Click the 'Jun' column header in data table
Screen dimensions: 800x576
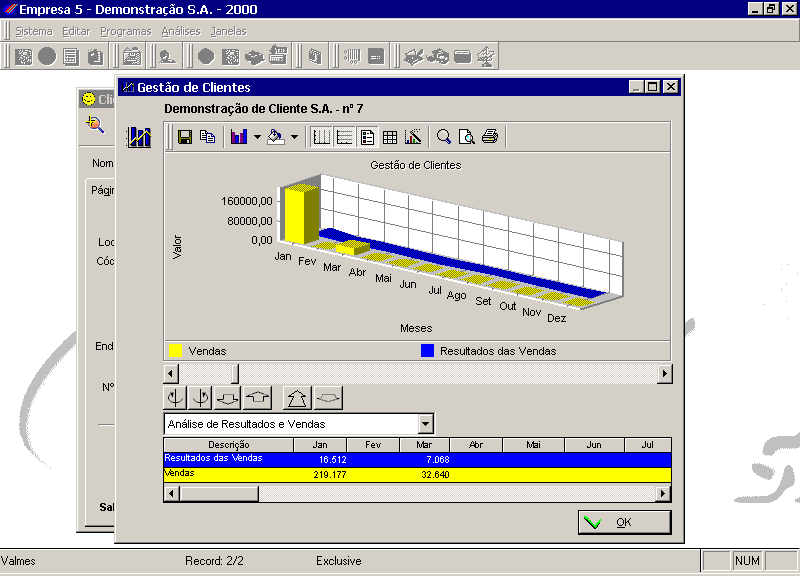click(594, 445)
